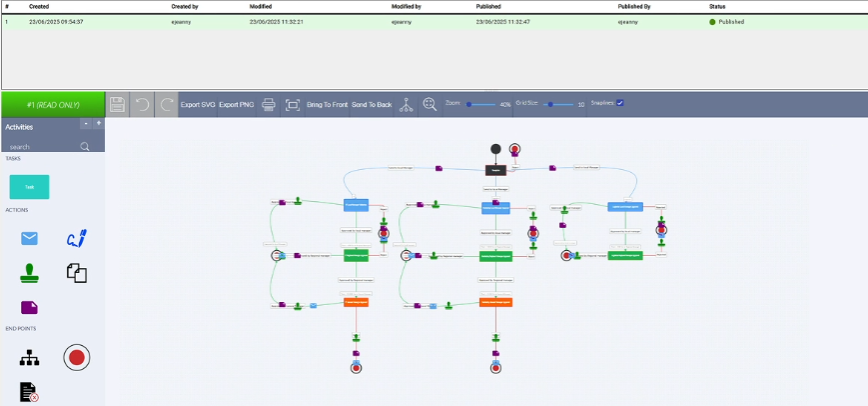The image size is (868, 406).
Task: Adjust the Zoom slider
Action: tap(481, 104)
